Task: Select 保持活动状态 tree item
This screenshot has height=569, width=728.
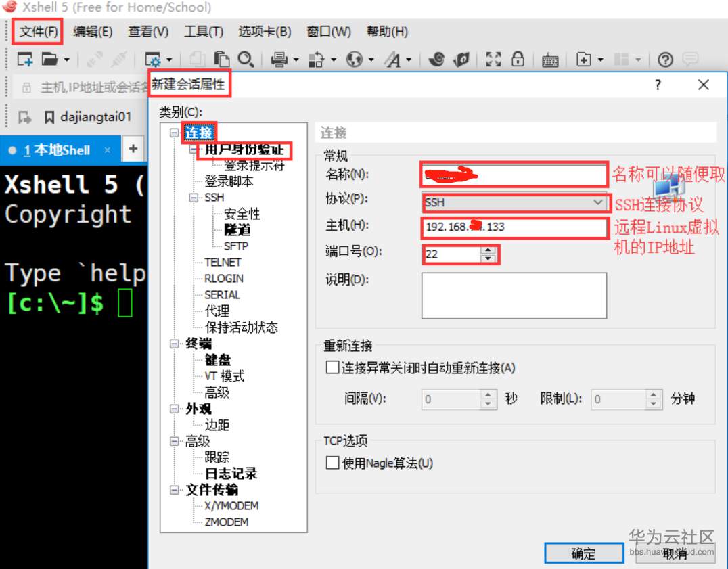Action: [x=241, y=327]
